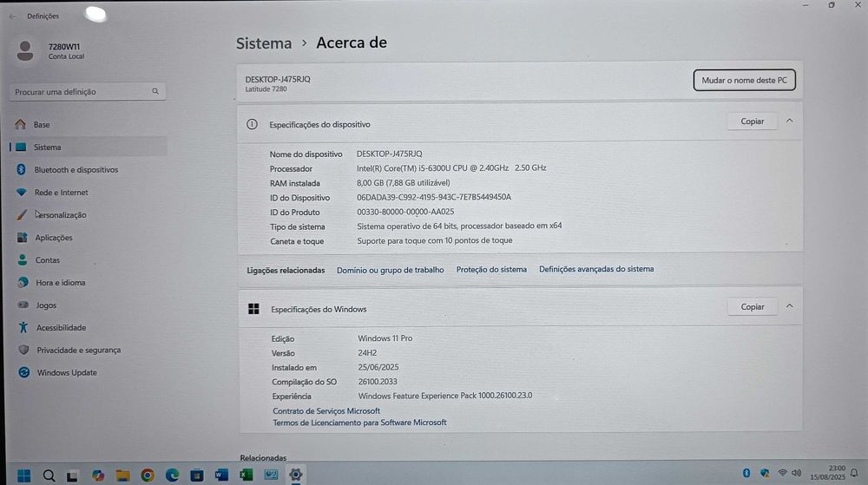Launch Copilot from the taskbar
Image resolution: width=868 pixels, height=485 pixels.
(98, 475)
